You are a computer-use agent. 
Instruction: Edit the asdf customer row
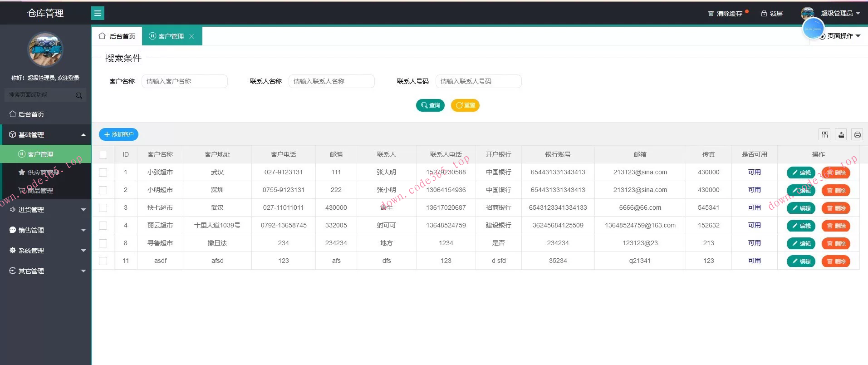coord(801,261)
